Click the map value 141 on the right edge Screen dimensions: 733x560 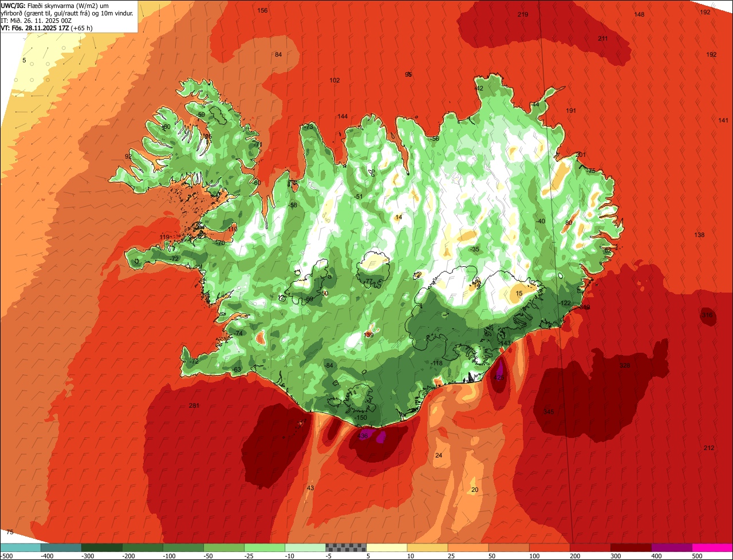coord(723,120)
